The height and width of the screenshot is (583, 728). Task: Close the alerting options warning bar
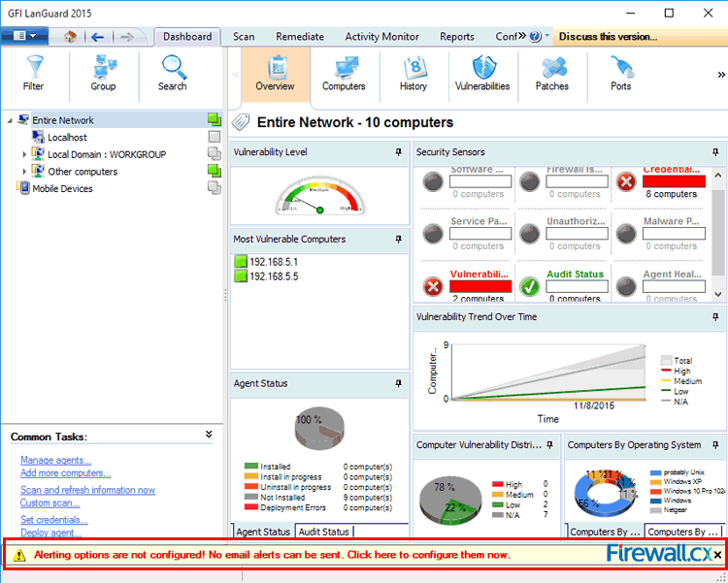(x=717, y=555)
